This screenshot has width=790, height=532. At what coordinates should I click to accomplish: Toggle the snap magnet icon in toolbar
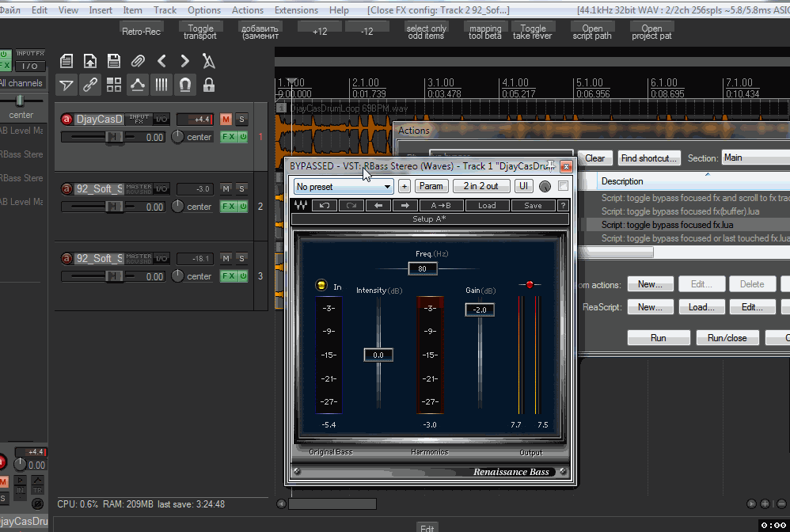tap(185, 85)
